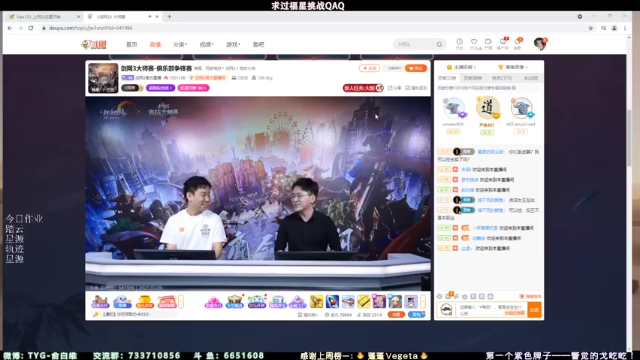The image size is (640, 360).
Task: Click the castle activity icon in gift bar
Action: click(100, 302)
